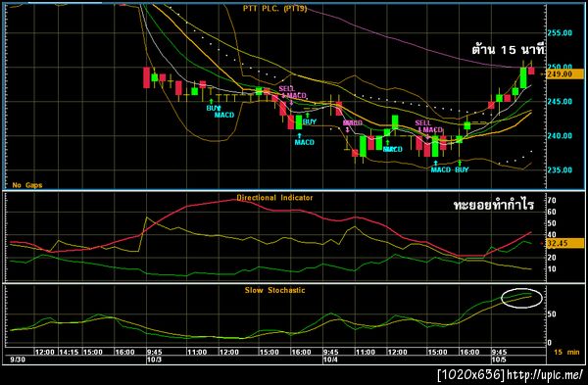
Task: Click the 255.00 price axis label
Action: pyautogui.click(x=560, y=33)
